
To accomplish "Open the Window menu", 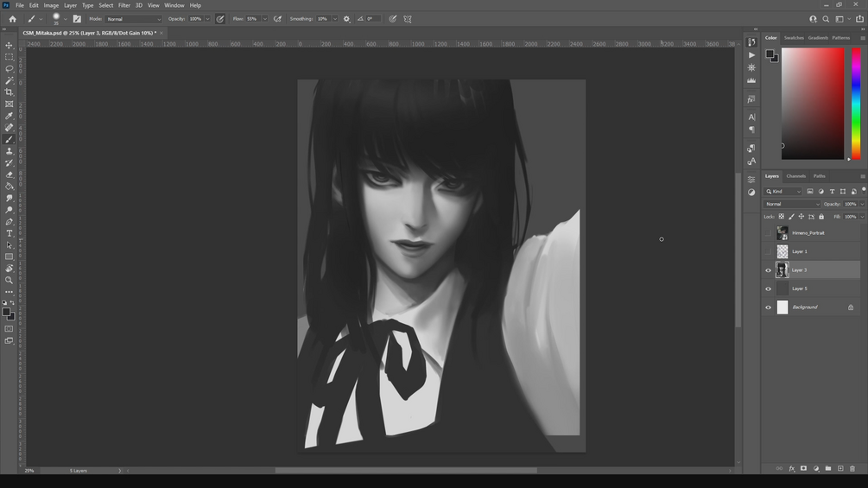I will pos(174,5).
